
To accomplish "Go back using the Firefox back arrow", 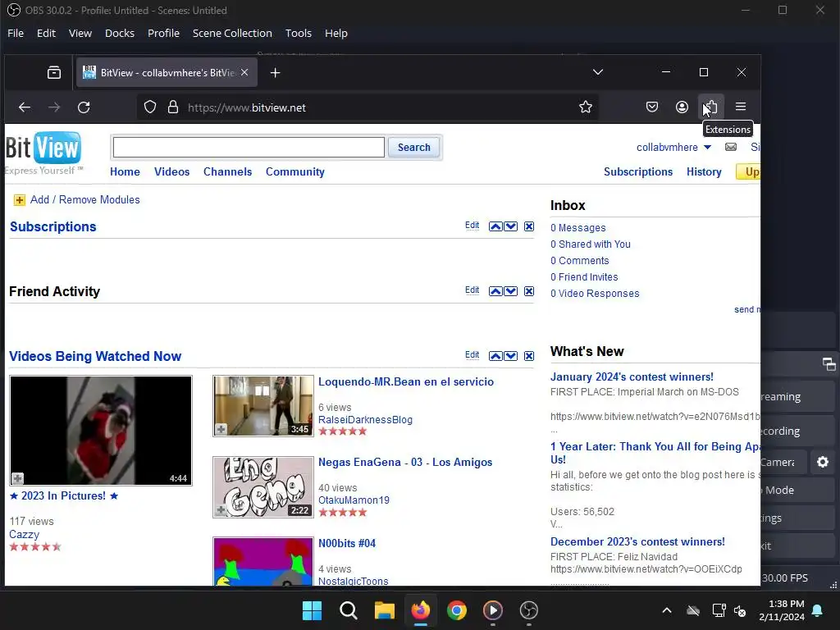I will pyautogui.click(x=25, y=107).
